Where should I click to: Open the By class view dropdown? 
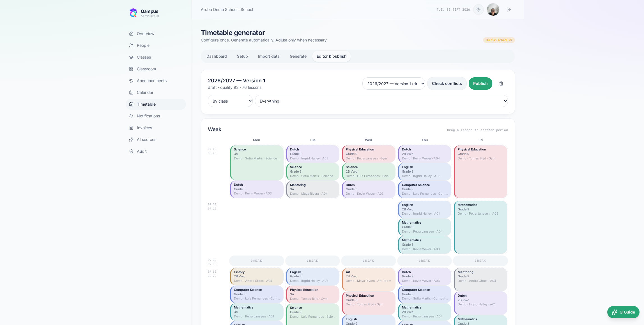click(230, 101)
